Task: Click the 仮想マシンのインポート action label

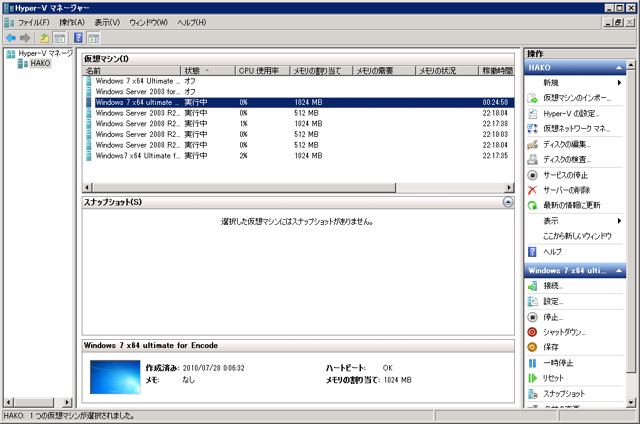Action: [577, 98]
